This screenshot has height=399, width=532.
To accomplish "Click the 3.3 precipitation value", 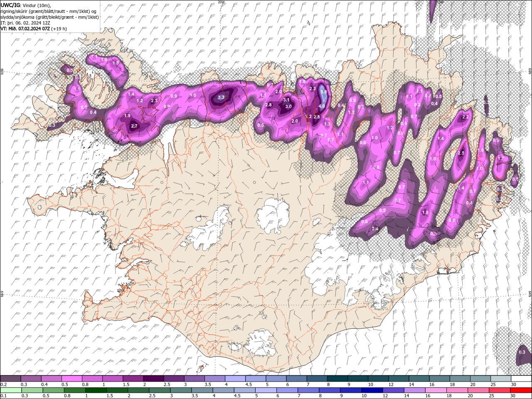I will click(x=221, y=98).
